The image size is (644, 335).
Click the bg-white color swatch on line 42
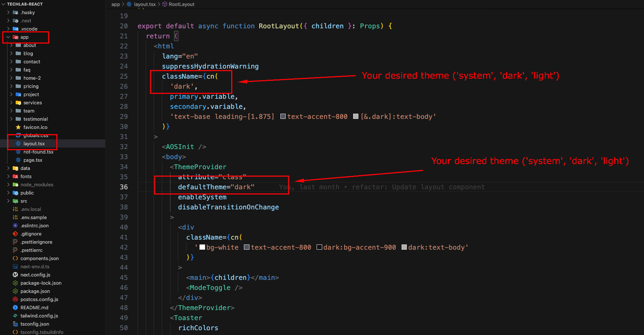202,247
